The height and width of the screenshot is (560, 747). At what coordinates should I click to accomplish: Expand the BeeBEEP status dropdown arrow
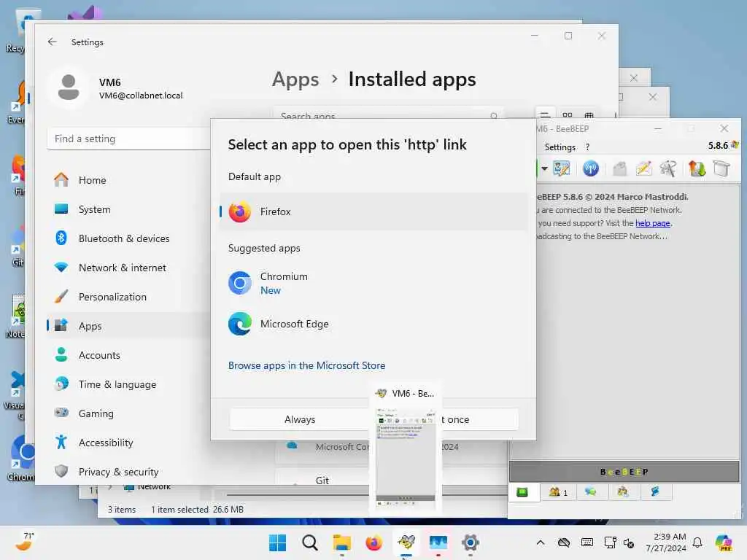pyautogui.click(x=544, y=168)
